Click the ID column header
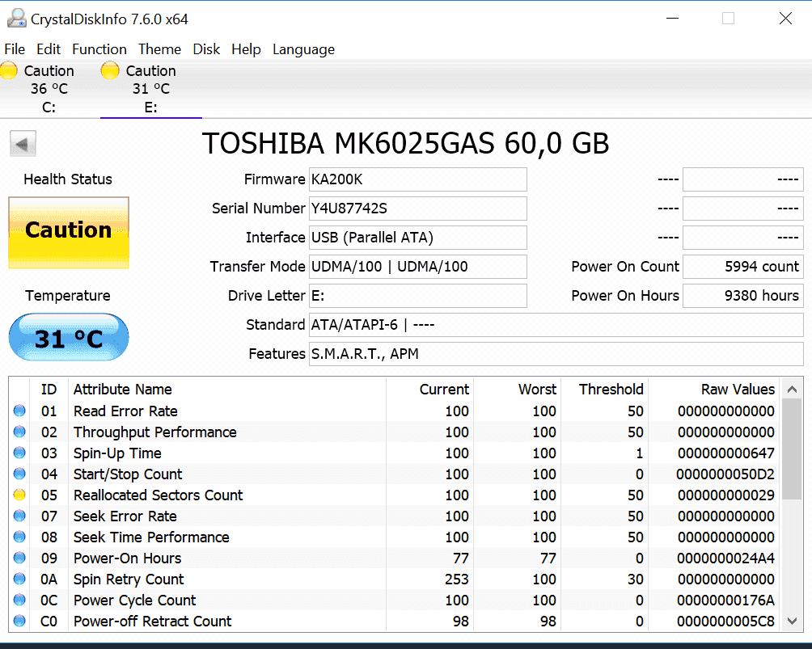 [49, 390]
